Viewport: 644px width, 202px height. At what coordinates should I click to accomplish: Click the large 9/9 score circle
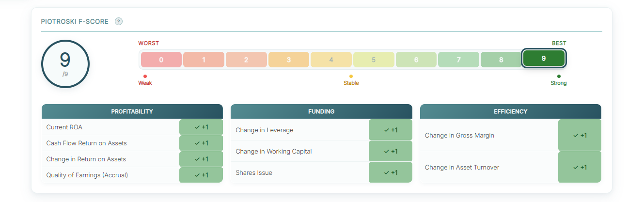[65, 64]
